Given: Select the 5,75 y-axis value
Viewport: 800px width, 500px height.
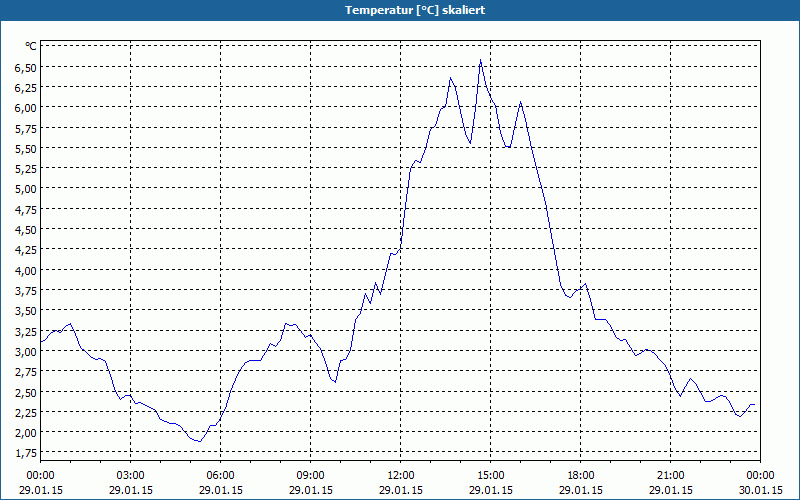Looking at the screenshot, I should coord(26,128).
